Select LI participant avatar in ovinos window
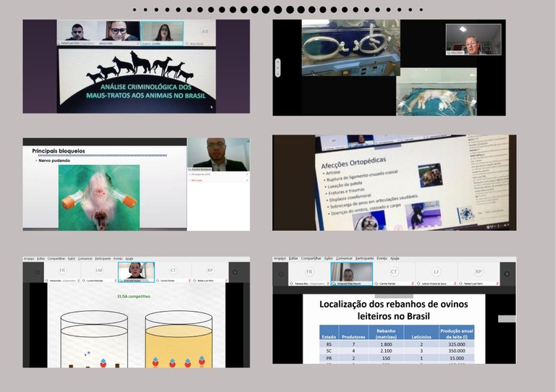The image size is (556, 392). pos(437,271)
